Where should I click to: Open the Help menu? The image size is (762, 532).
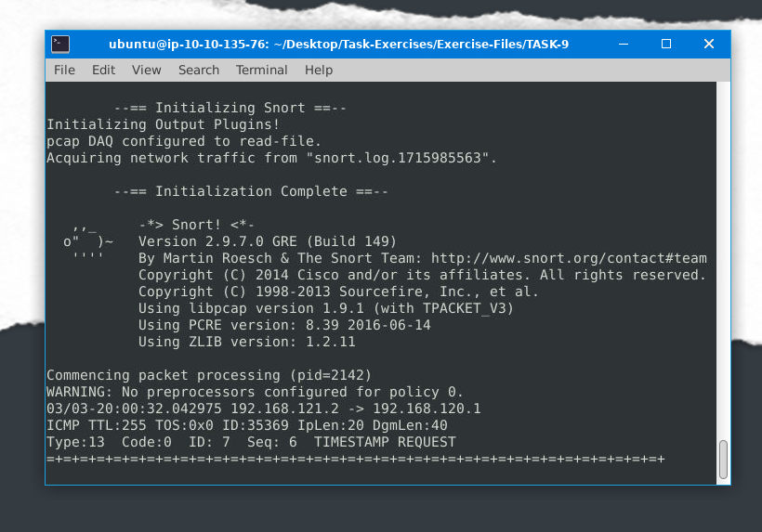tap(318, 70)
